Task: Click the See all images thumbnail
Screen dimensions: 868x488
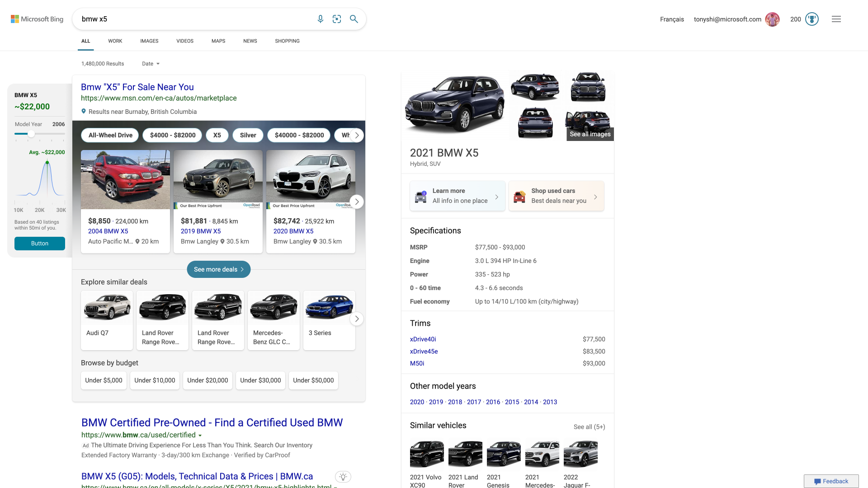Action: click(590, 134)
